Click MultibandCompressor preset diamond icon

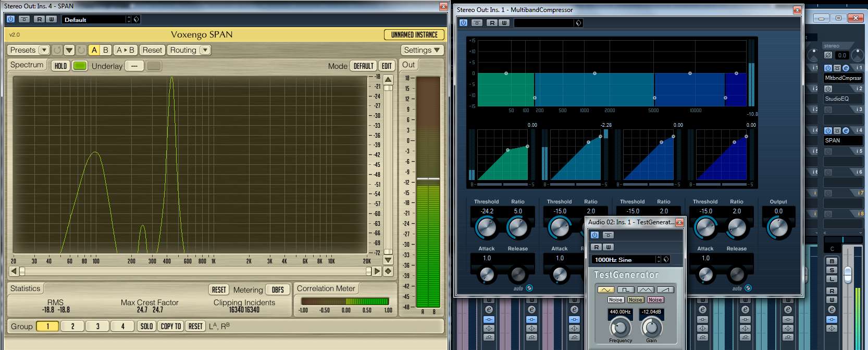[x=578, y=23]
